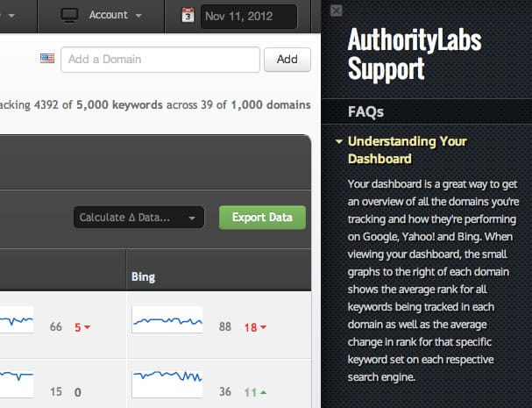This screenshot has width=532, height=408.
Task: Click the dropdown arrow left of Account
Action: coord(11,15)
